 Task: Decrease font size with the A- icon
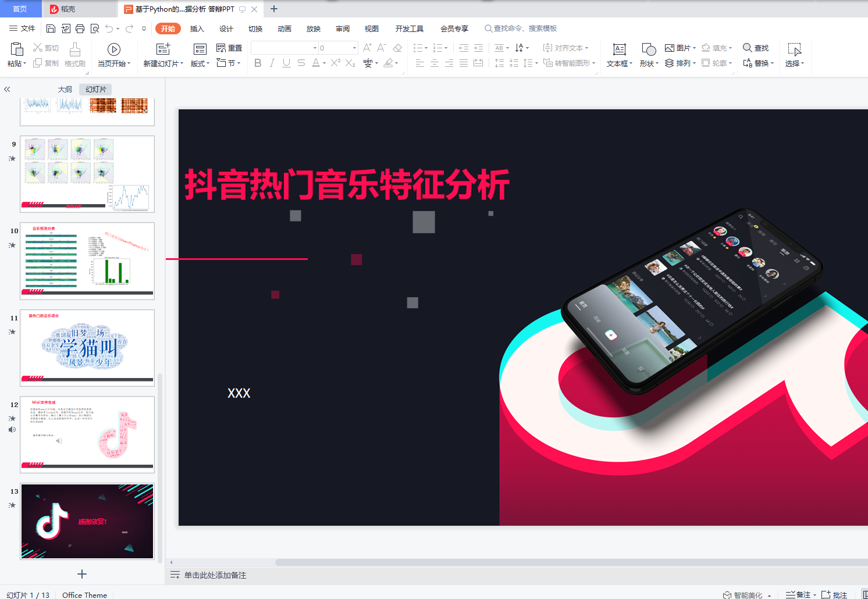(382, 48)
